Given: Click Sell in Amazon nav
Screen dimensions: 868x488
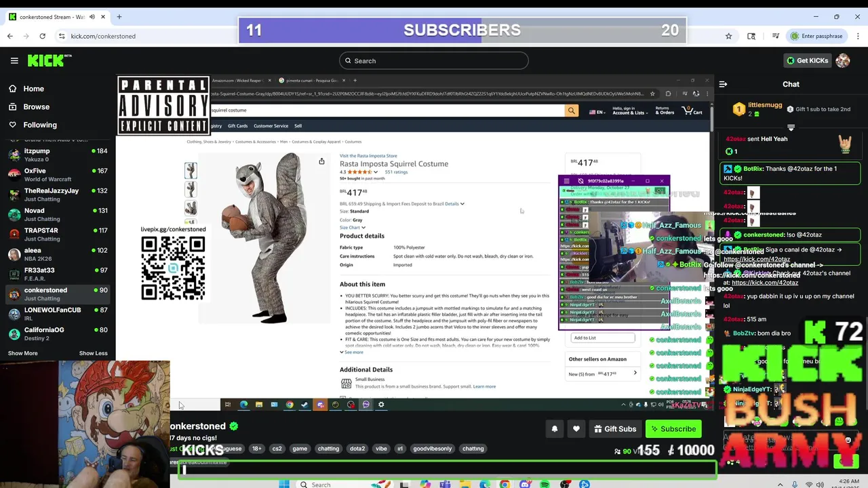Looking at the screenshot, I should (x=298, y=126).
